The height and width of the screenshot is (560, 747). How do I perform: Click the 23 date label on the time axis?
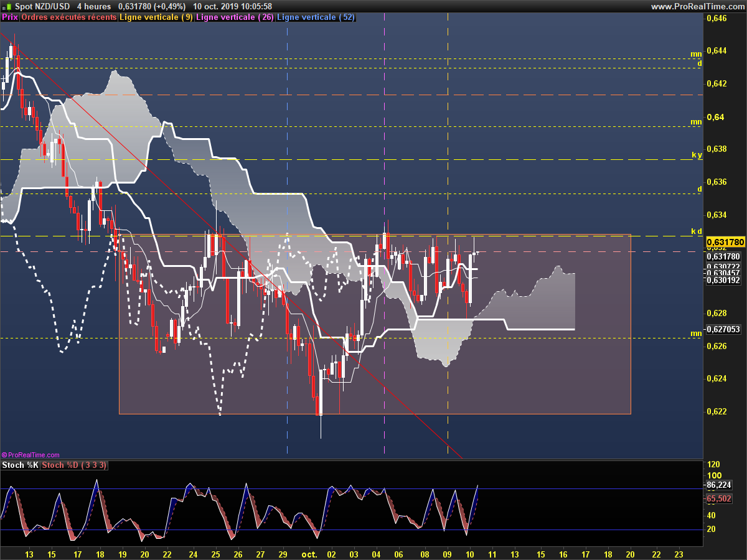click(x=679, y=554)
